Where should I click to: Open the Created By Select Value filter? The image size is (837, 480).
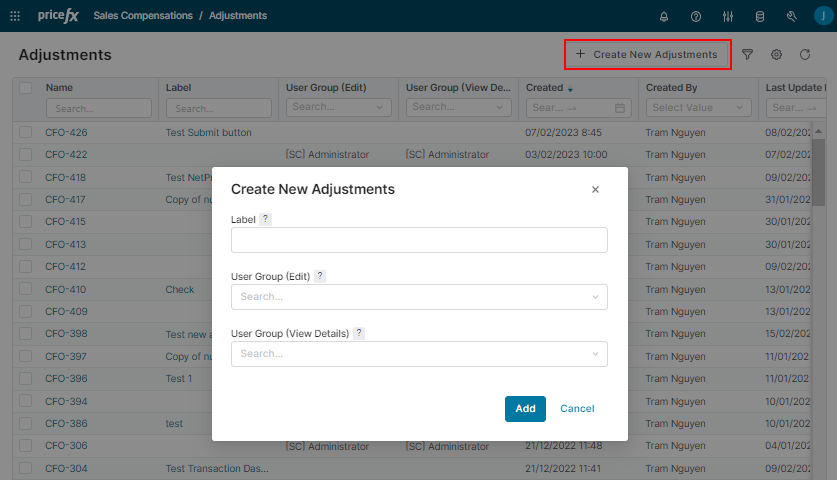tap(698, 107)
